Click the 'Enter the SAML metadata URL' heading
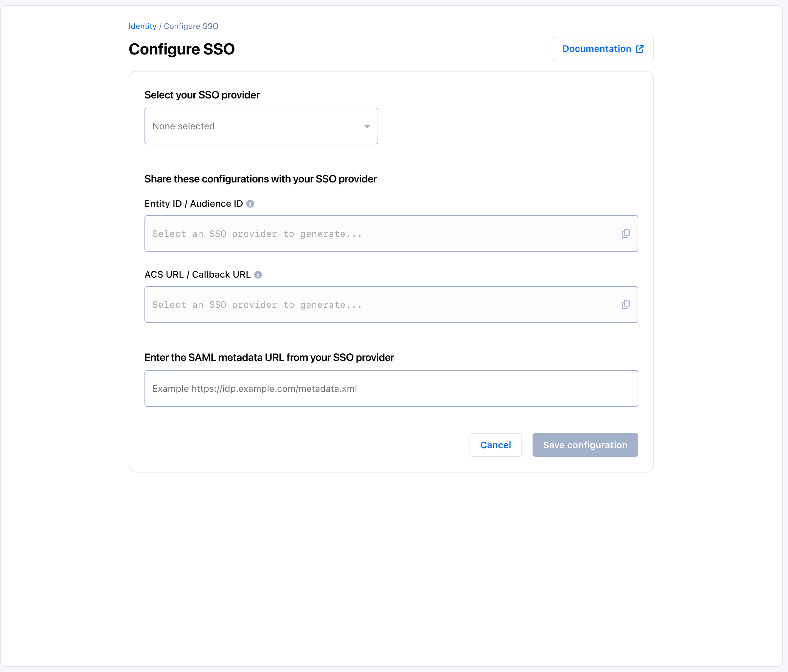Image resolution: width=788 pixels, height=672 pixels. pos(269,357)
